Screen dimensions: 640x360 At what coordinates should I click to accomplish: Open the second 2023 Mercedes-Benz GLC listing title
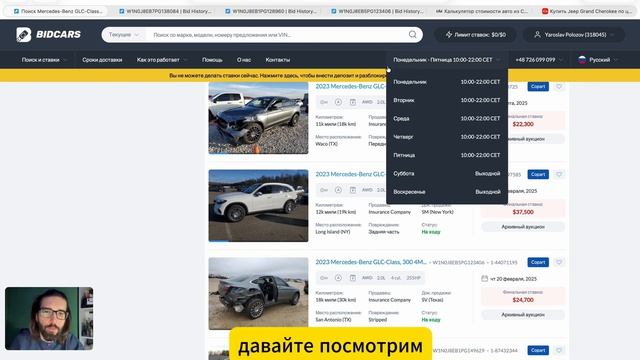351,174
